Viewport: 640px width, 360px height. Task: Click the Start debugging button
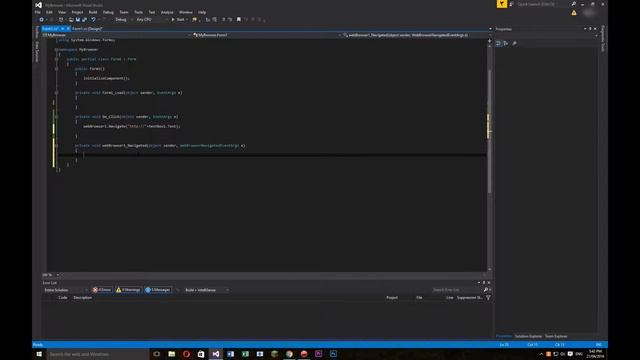[x=178, y=20]
